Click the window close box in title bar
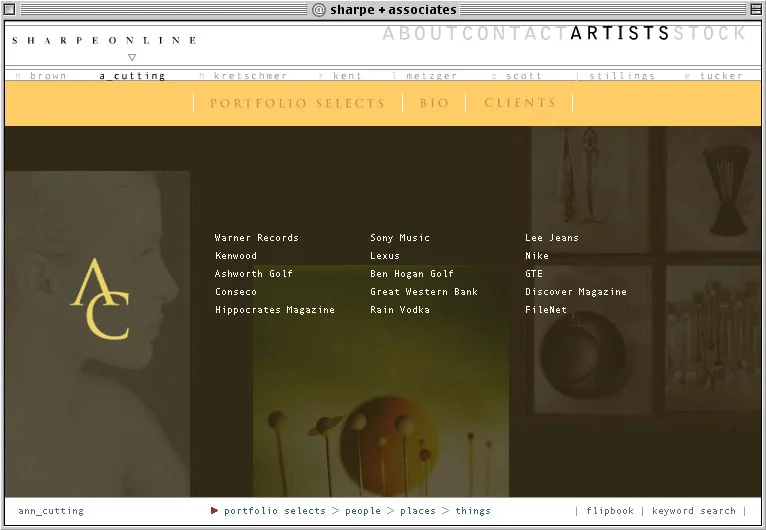Viewport: 766px width, 530px height. [9, 9]
